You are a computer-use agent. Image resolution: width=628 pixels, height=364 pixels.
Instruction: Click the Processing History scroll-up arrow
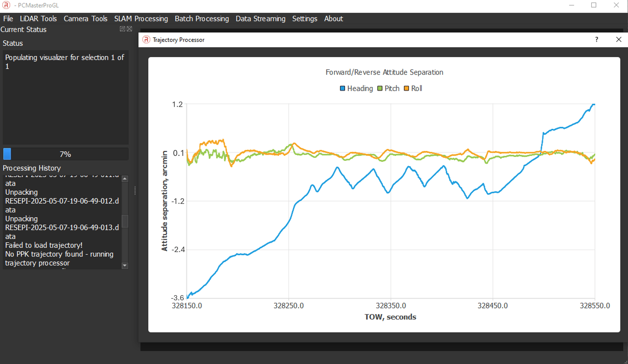(x=125, y=178)
